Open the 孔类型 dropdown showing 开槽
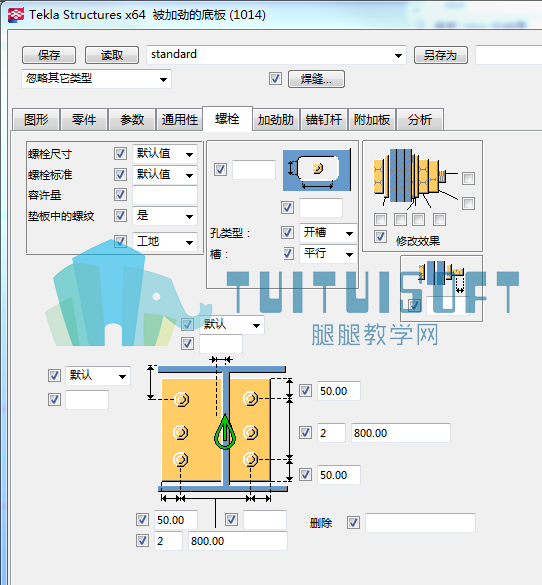This screenshot has width=542, height=585. pyautogui.click(x=328, y=233)
